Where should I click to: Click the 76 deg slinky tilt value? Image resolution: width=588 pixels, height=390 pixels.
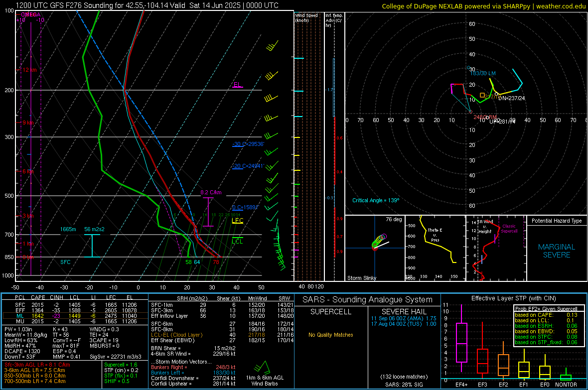pos(394,219)
